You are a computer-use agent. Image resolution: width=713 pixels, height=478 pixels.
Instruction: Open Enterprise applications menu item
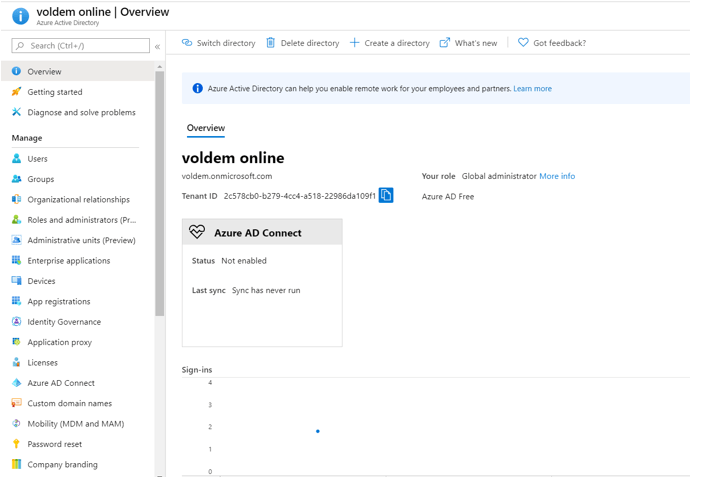(x=69, y=261)
